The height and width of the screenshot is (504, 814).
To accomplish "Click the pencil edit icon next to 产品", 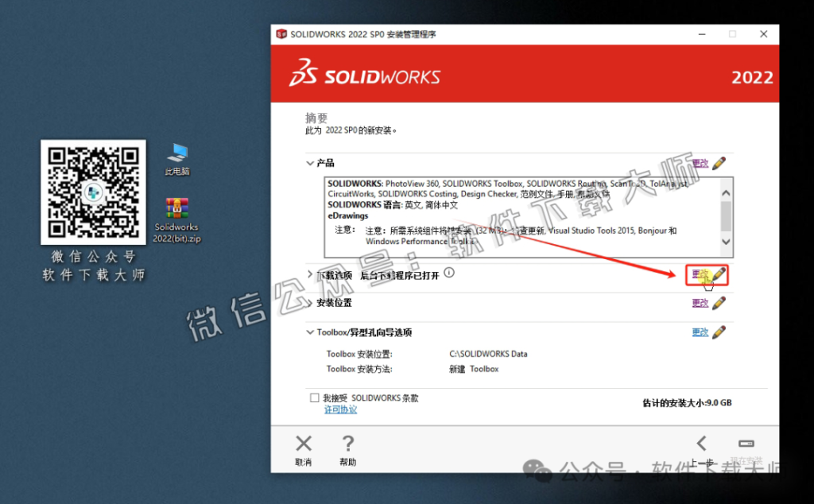I will (x=720, y=162).
